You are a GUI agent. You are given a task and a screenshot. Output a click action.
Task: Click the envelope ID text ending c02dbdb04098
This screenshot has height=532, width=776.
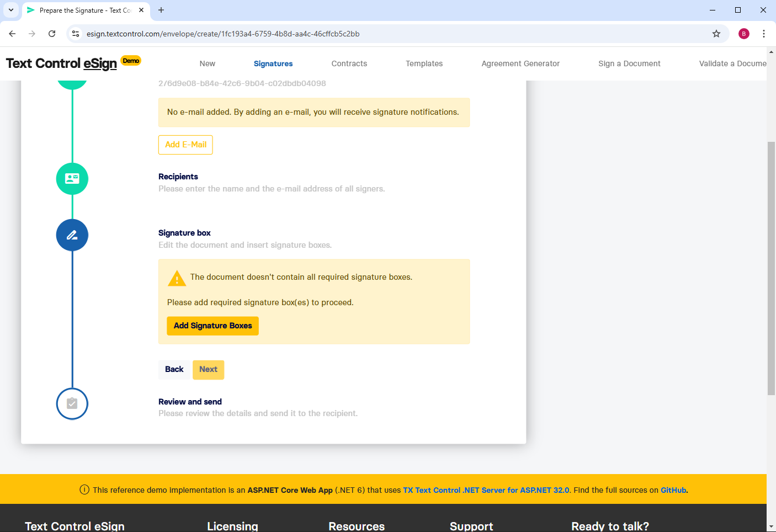[242, 83]
